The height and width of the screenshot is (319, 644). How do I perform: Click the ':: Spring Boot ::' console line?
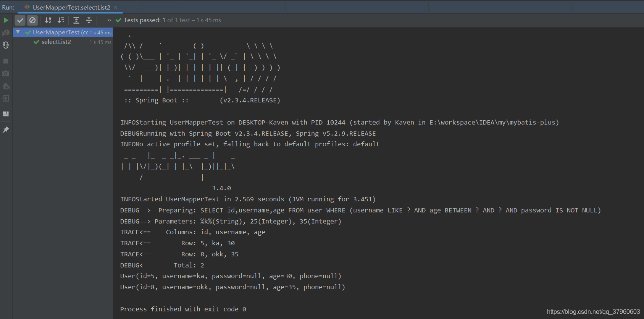tap(156, 100)
